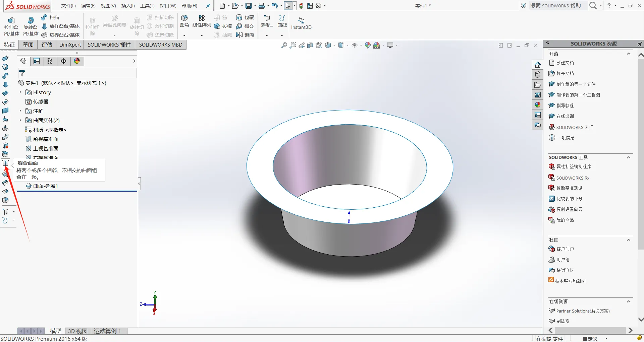Open the Edit Appearance color sphere

click(368, 45)
